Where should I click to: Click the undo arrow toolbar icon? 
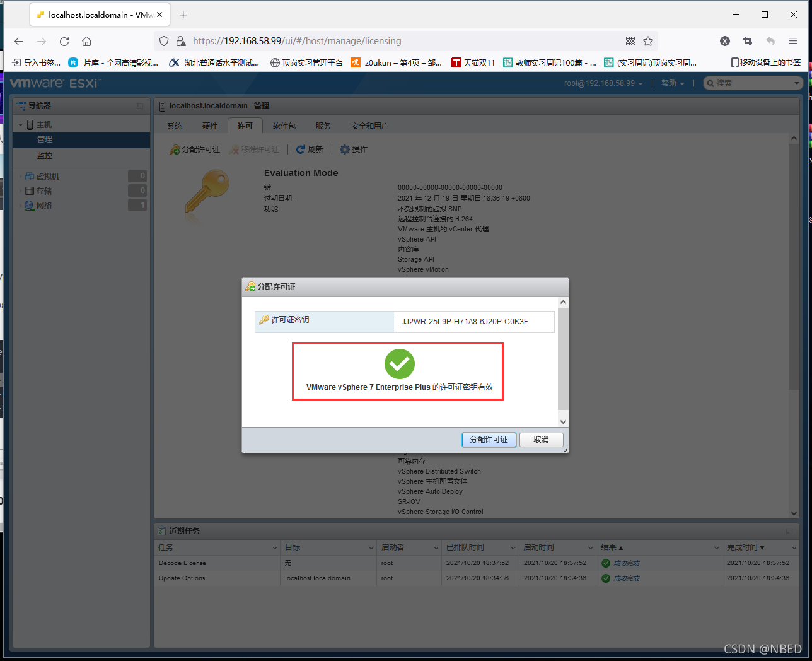tap(770, 41)
